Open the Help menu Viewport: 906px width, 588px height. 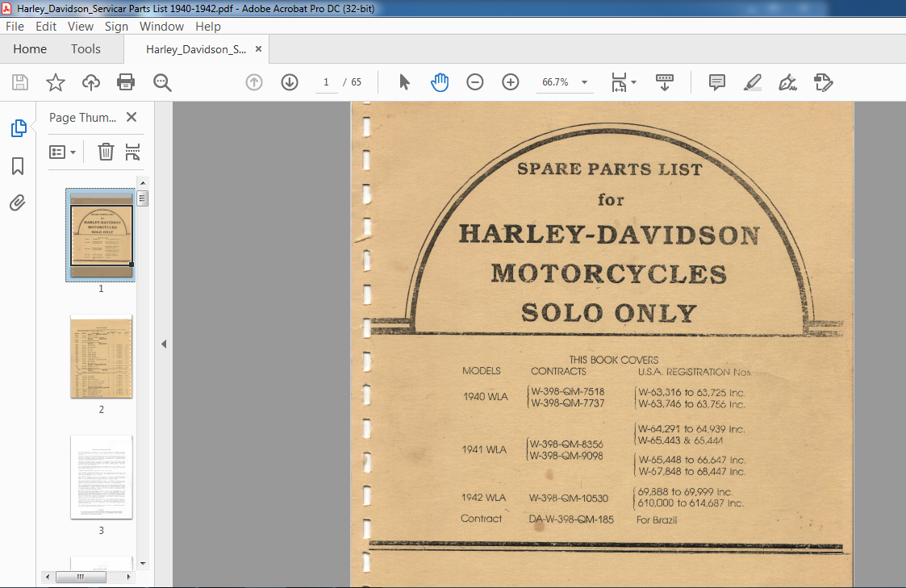[208, 27]
